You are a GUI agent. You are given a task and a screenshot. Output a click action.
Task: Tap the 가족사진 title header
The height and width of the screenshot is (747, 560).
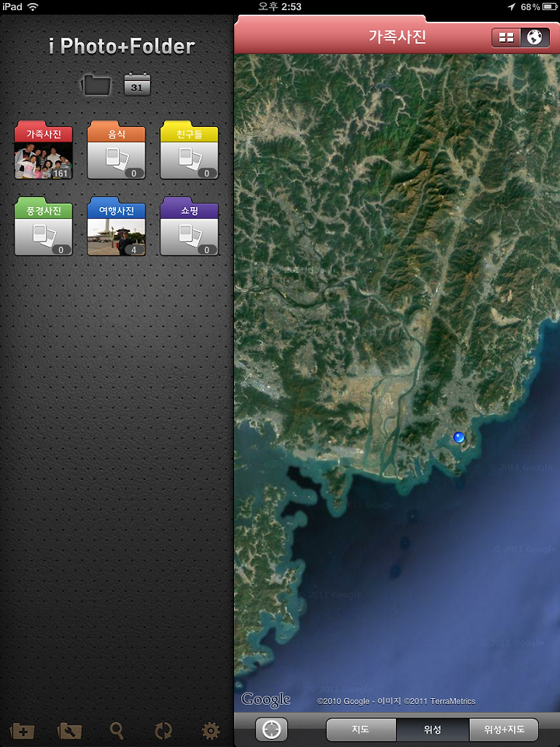[397, 37]
